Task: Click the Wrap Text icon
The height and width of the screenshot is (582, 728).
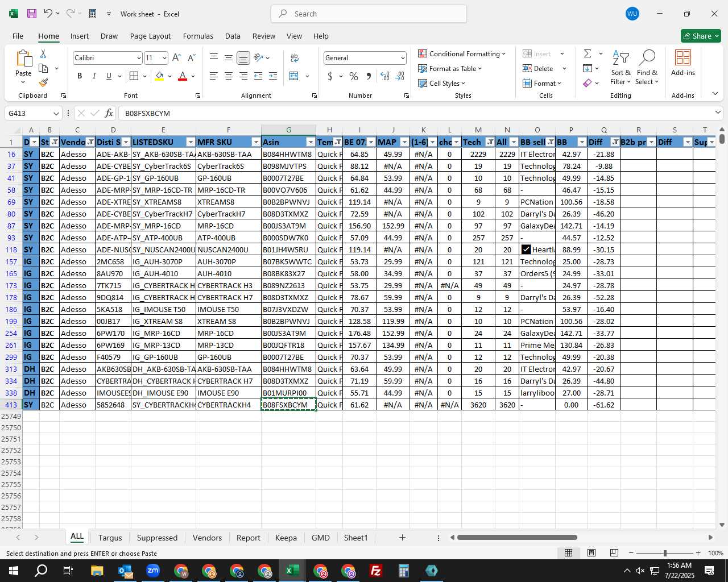Action: pyautogui.click(x=295, y=58)
